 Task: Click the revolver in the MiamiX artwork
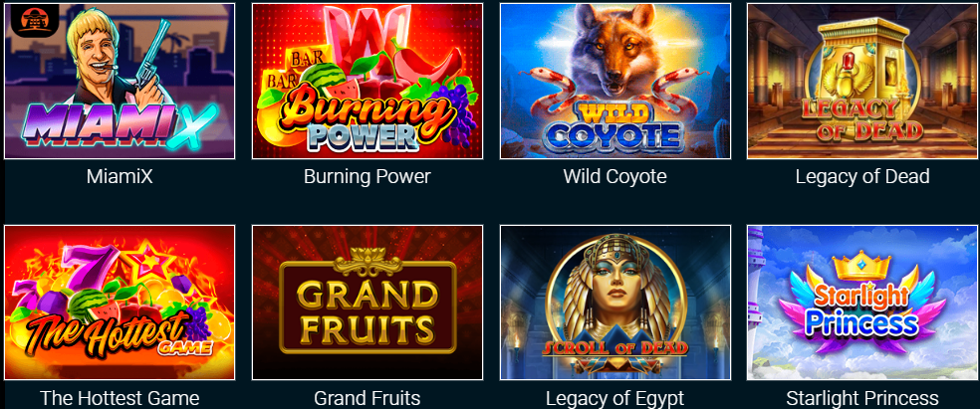tap(152, 60)
